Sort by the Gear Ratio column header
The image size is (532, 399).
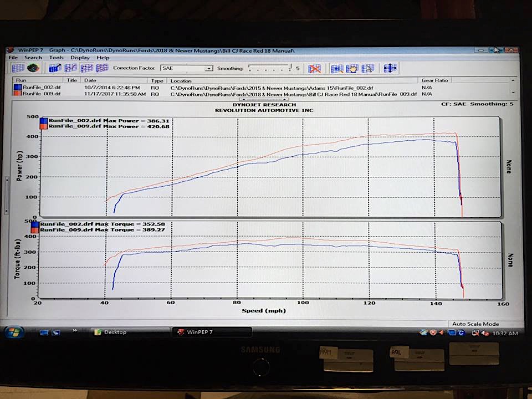435,80
